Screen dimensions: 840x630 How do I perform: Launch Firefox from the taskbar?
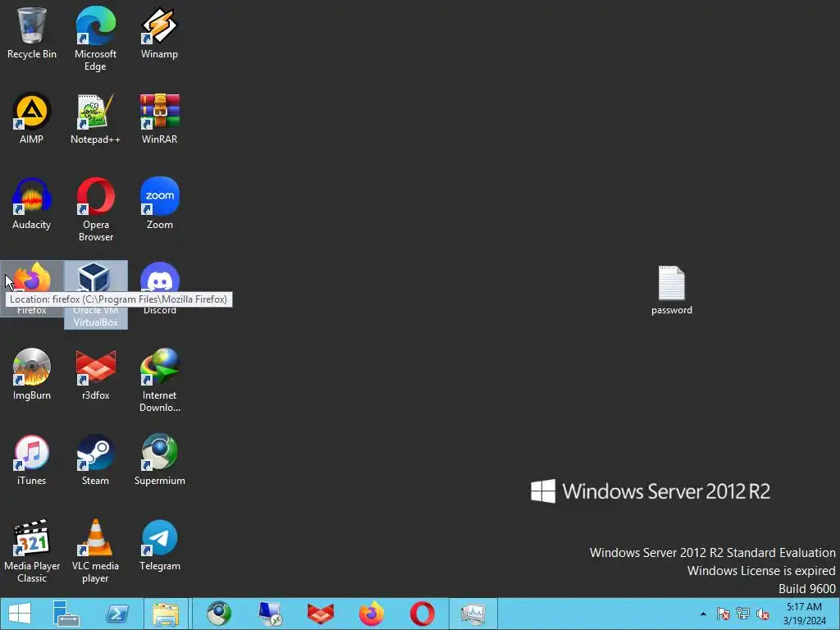pos(372,614)
